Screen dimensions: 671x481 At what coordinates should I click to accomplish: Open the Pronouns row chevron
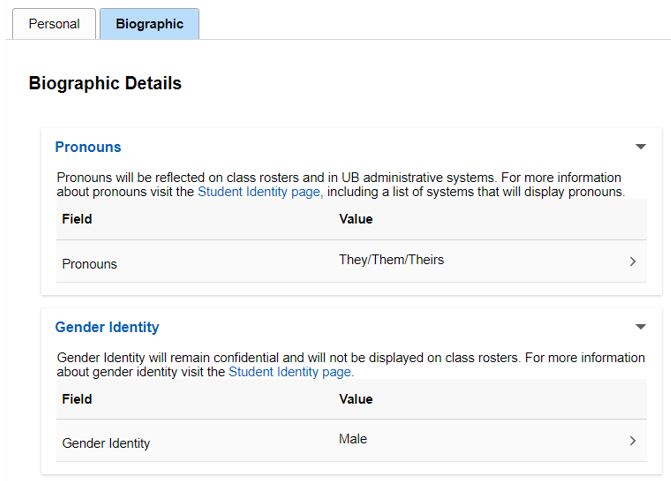pos(633,262)
